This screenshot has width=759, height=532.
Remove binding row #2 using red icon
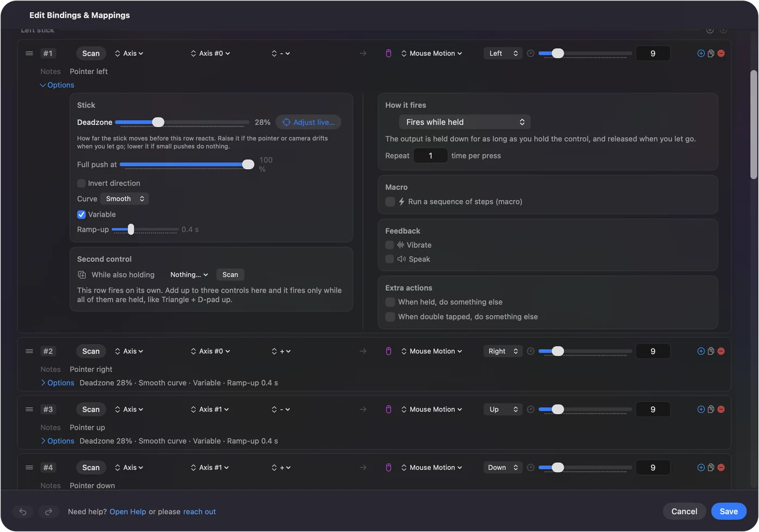721,351
